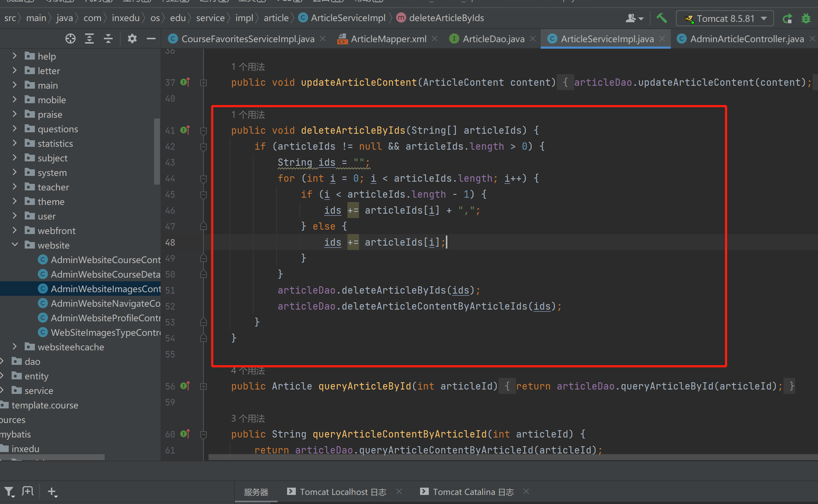The height and width of the screenshot is (504, 818).
Task: Run Tomcat with the green rerun icon
Action: (x=787, y=18)
